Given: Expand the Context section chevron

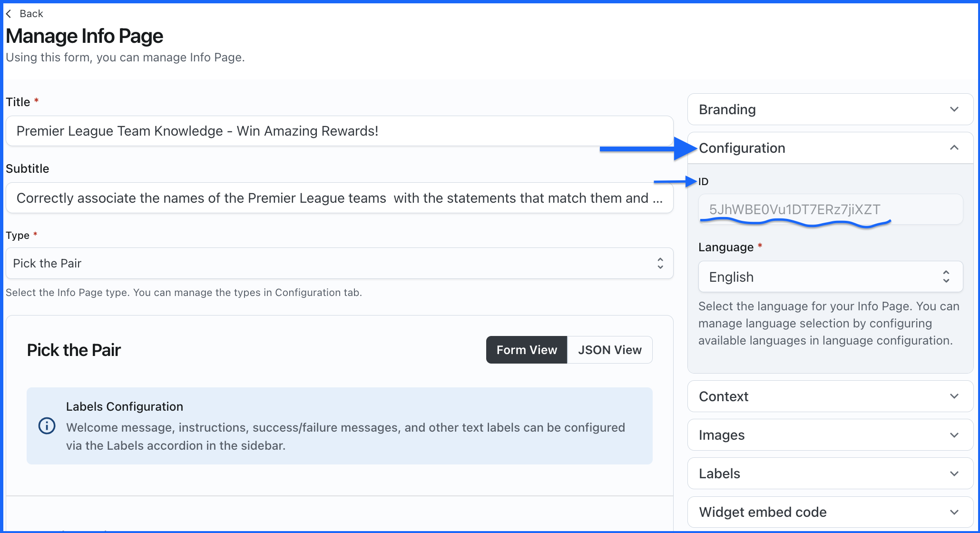Looking at the screenshot, I should click(954, 396).
